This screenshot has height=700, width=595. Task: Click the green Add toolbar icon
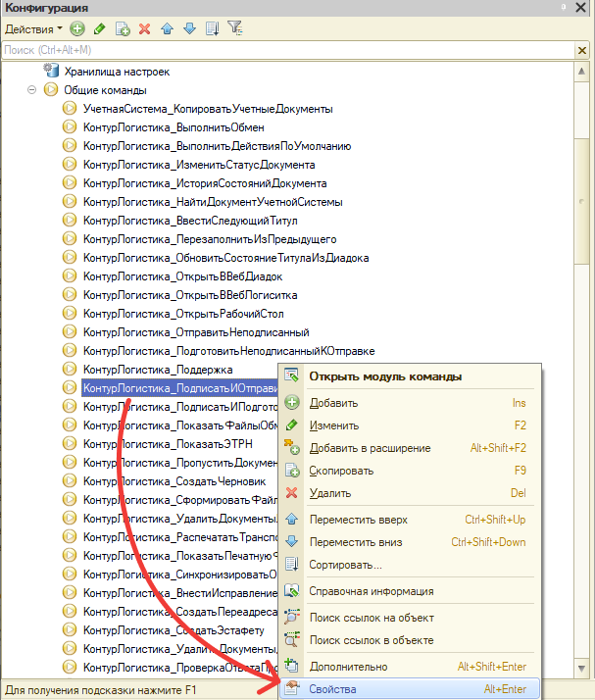point(77,29)
